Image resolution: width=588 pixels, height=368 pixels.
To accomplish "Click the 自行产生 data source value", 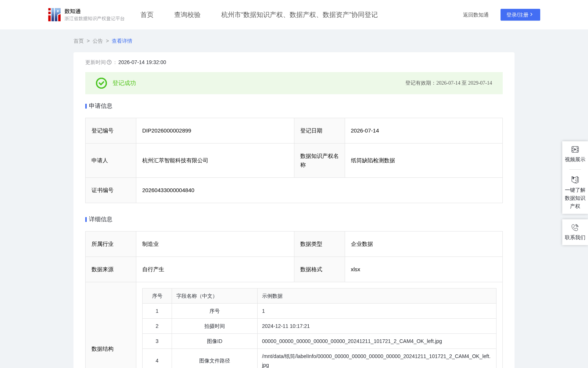I will [x=153, y=269].
